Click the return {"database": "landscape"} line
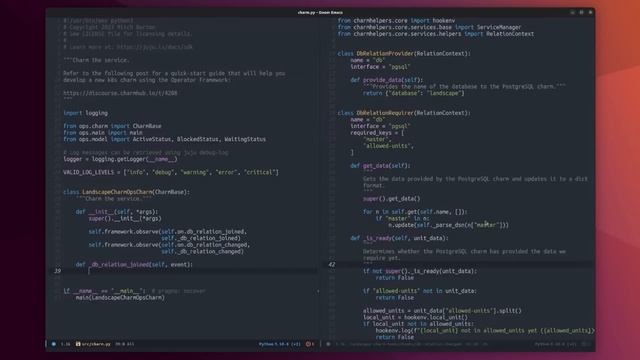 (x=414, y=93)
